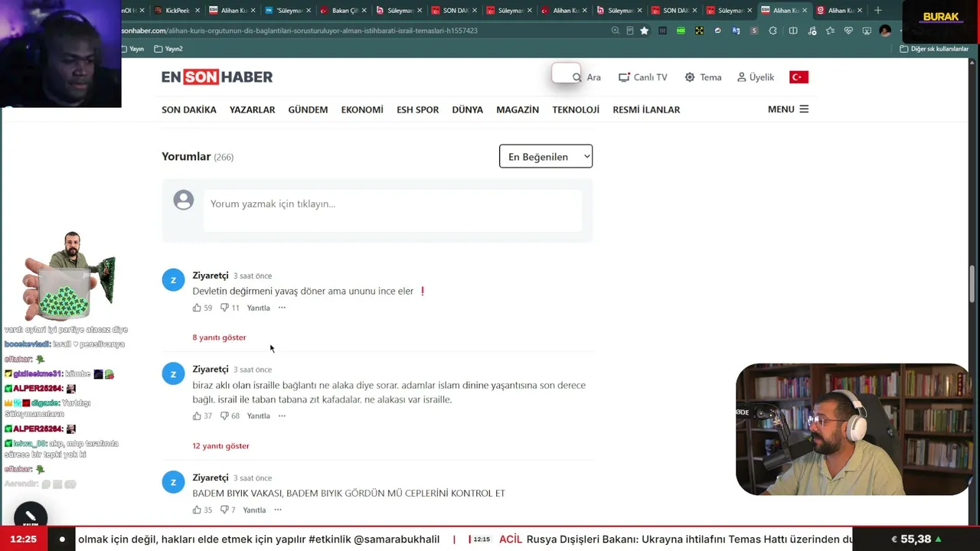Open the En Beğenilen sort dropdown
The width and height of the screenshot is (980, 551).
coord(546,156)
